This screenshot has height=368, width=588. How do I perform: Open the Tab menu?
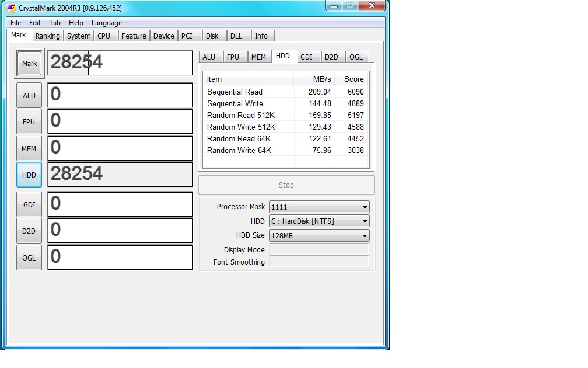[x=55, y=23]
